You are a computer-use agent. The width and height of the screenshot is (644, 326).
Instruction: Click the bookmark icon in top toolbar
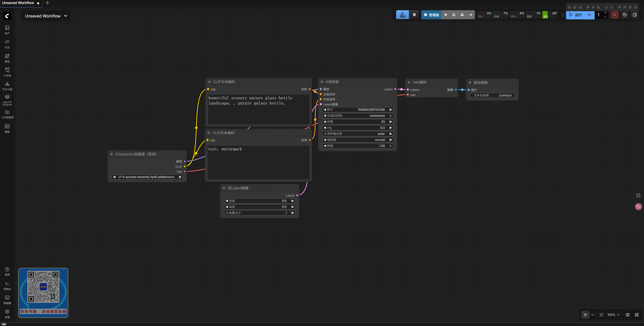tap(414, 15)
